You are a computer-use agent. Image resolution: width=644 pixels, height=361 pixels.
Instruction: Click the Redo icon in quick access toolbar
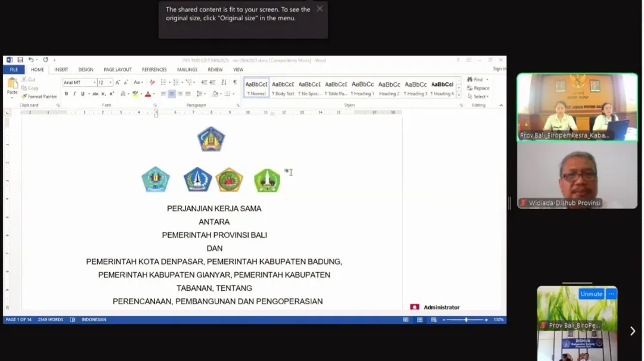[45, 60]
